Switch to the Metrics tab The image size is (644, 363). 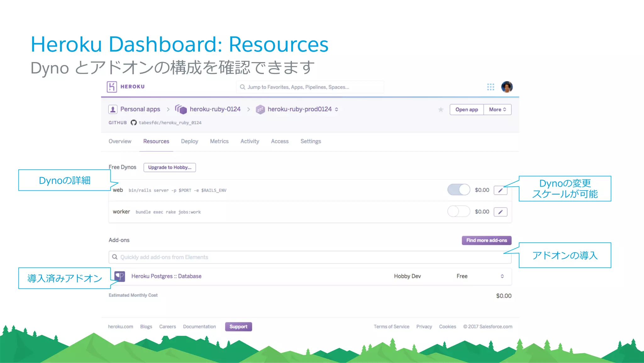click(219, 141)
